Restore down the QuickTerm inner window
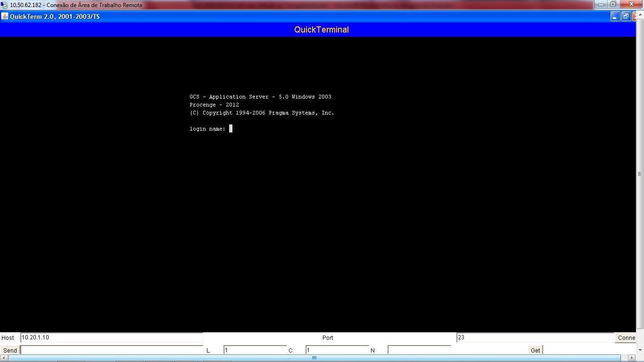 (x=626, y=16)
